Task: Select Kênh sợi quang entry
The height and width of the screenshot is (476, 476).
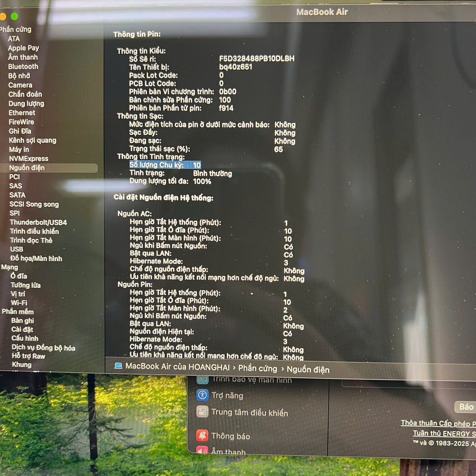Action: (33, 140)
